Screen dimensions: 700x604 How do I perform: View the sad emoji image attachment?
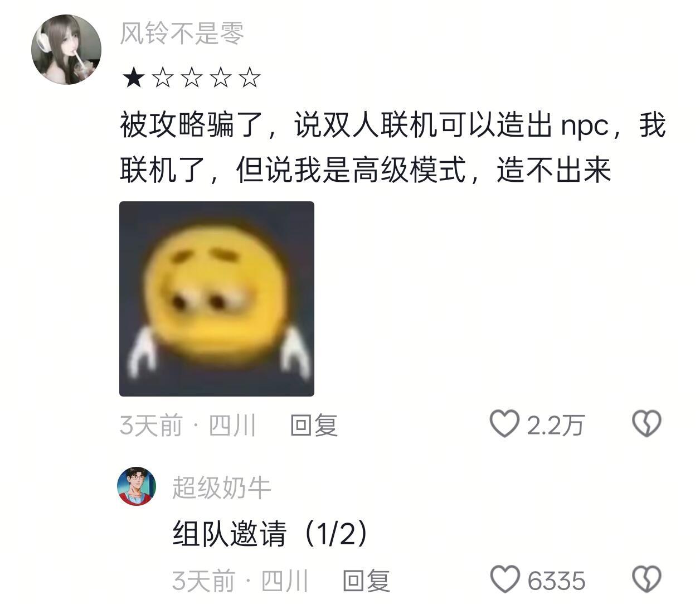point(217,299)
